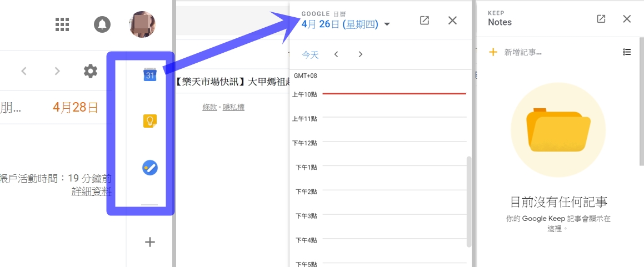Open the notifications bell
Screen dimensions: 644x267
[102, 24]
